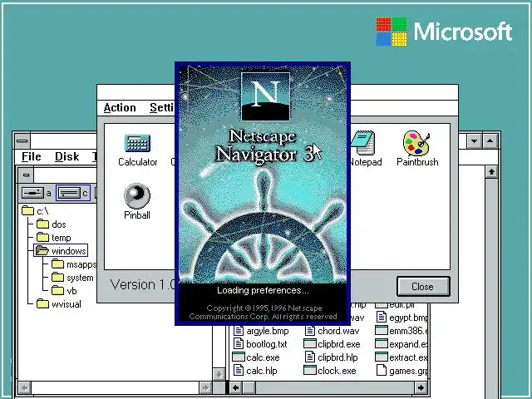Screen dimensions: 532x399
Task: Select drive c in File Manager
Action: click(73, 193)
